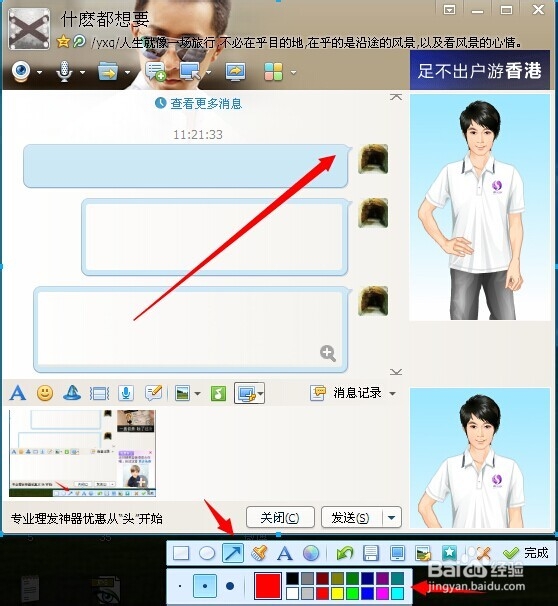The image size is (558, 606).
Task: Click the magnifier zoom icon on chat image
Action: click(328, 353)
